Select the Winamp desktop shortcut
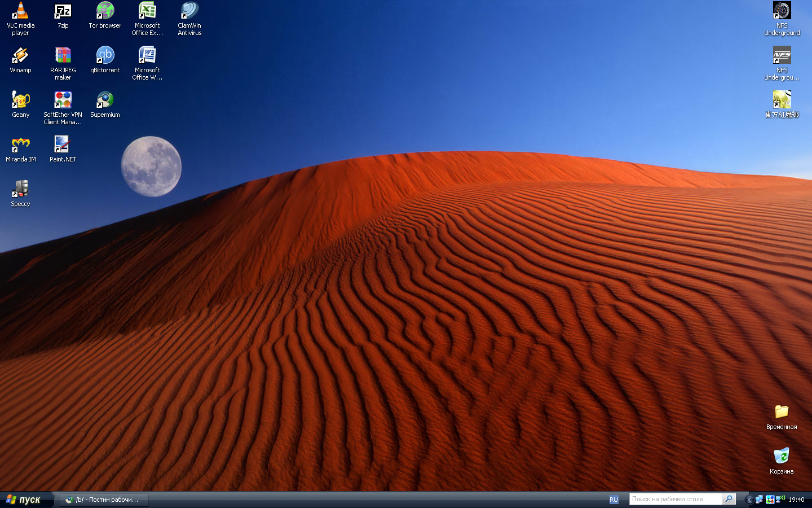Screen dimensions: 812x508 point(20,60)
